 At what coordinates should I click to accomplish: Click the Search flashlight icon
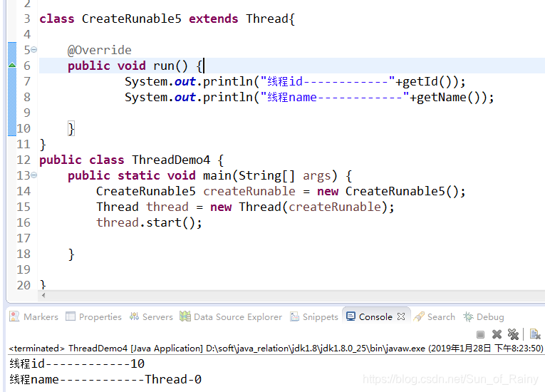pos(419,316)
